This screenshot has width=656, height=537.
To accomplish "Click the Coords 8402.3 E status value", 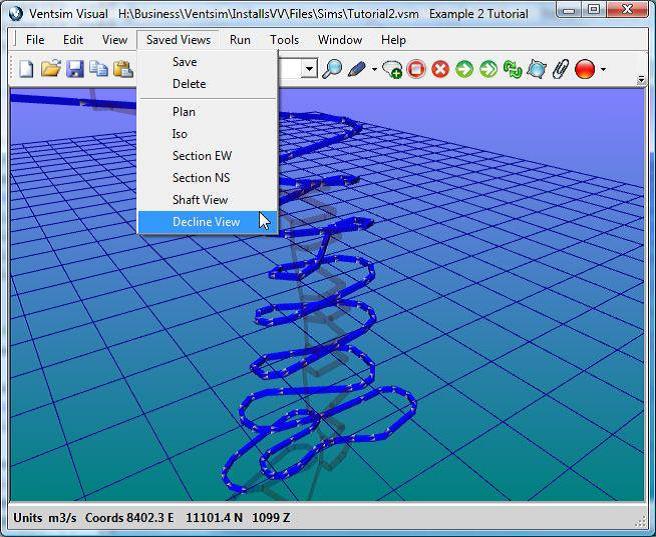I will click(129, 518).
